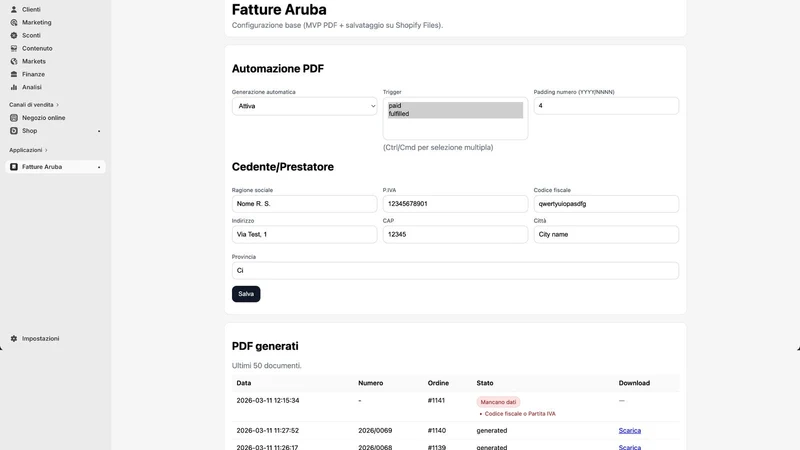Select 'paid' in the Trigger list
800x450 pixels.
coord(455,106)
